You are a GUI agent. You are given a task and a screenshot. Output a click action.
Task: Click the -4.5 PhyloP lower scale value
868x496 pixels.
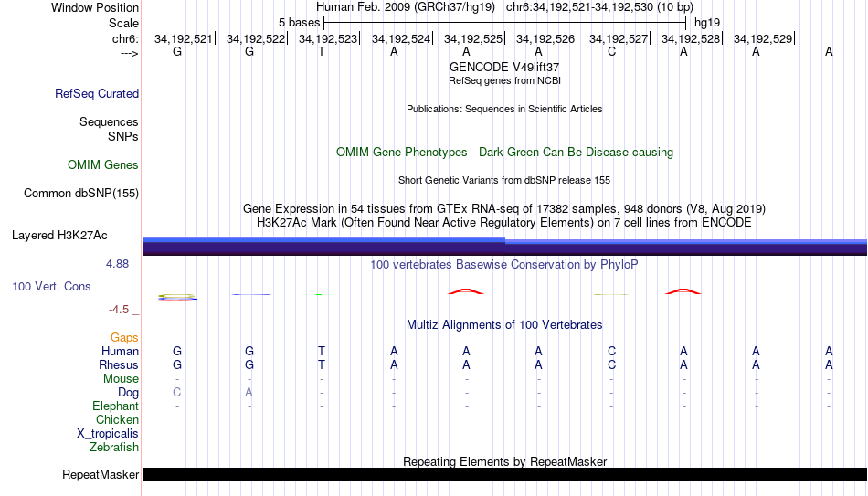[x=119, y=310]
